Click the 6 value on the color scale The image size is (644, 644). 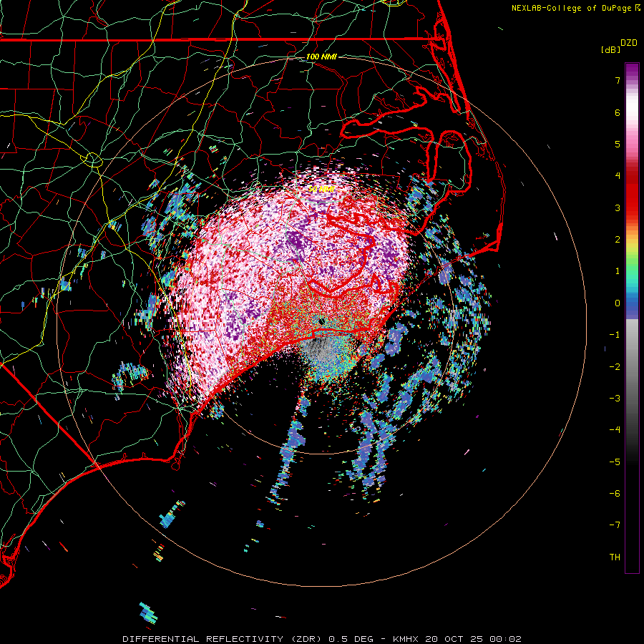point(618,112)
